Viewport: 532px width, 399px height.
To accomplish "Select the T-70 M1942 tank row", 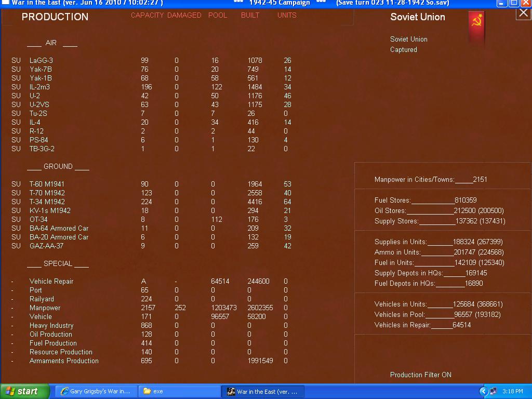I will (x=151, y=193).
